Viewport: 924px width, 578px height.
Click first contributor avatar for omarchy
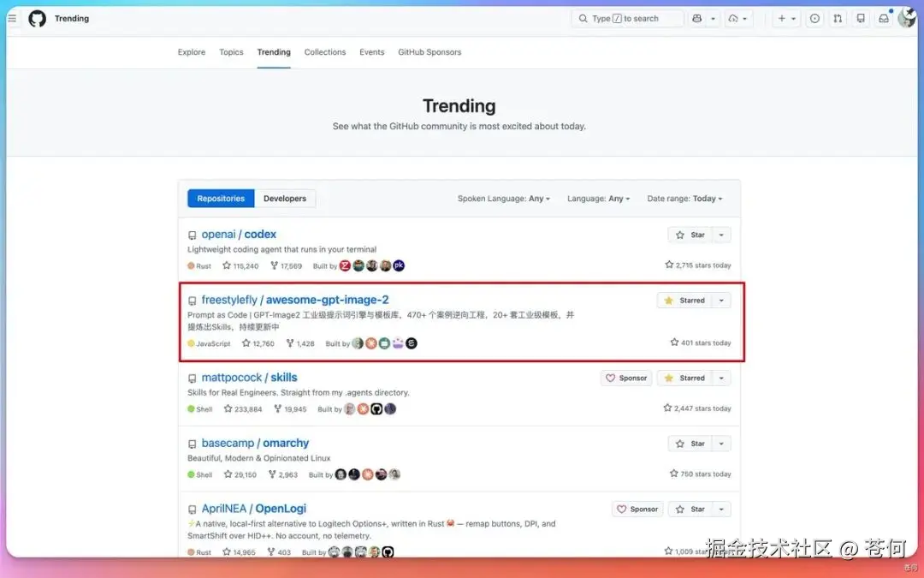pos(341,474)
